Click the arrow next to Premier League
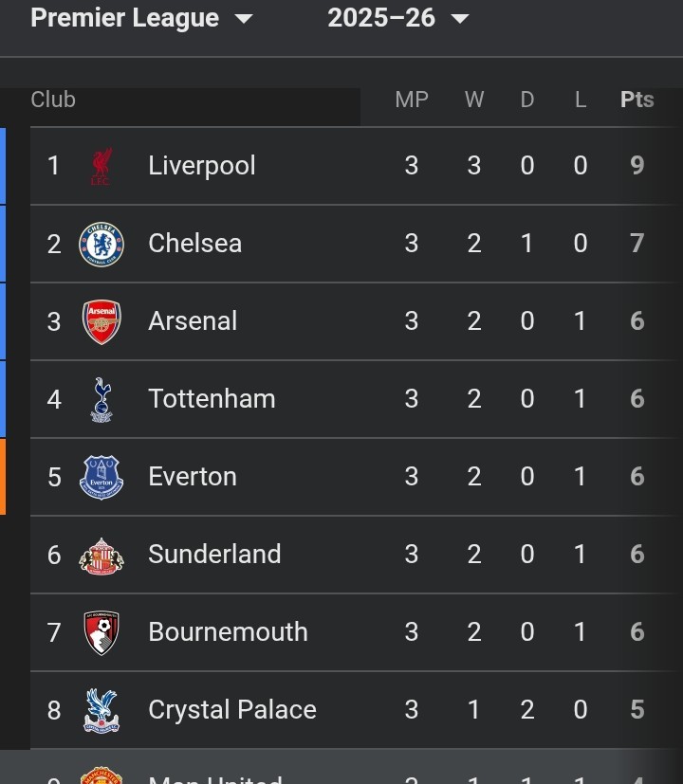 click(x=244, y=19)
